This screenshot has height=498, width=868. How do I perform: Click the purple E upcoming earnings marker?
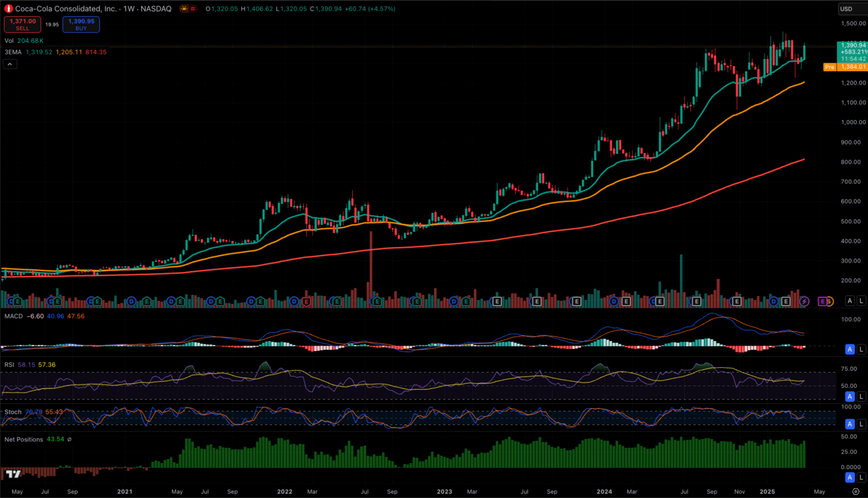click(821, 302)
